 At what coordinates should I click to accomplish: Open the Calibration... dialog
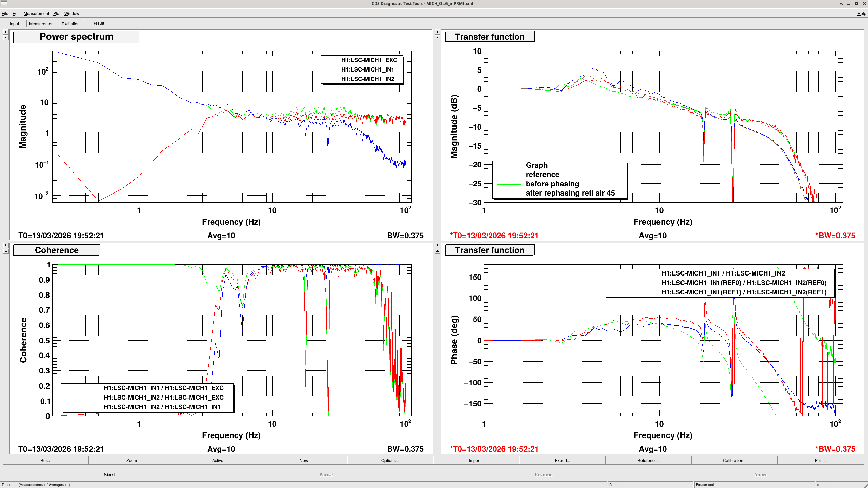click(734, 460)
